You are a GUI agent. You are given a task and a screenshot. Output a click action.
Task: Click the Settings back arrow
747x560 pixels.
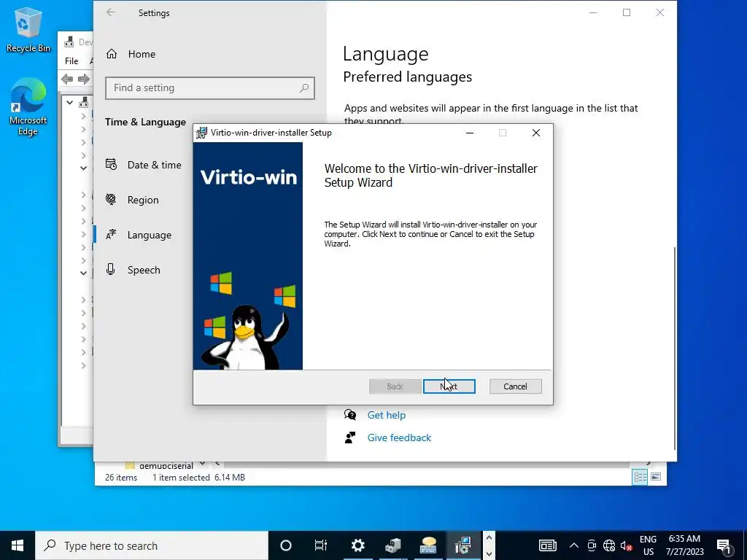tap(111, 12)
